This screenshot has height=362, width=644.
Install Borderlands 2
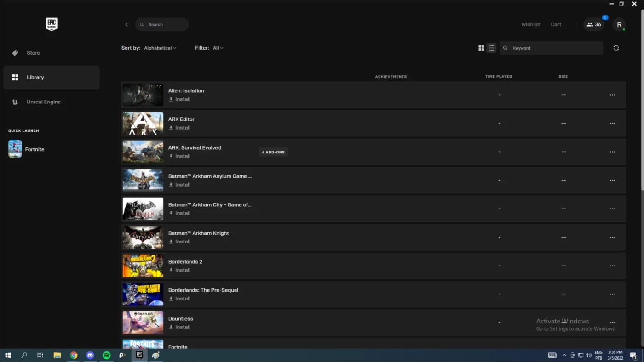[179, 270]
